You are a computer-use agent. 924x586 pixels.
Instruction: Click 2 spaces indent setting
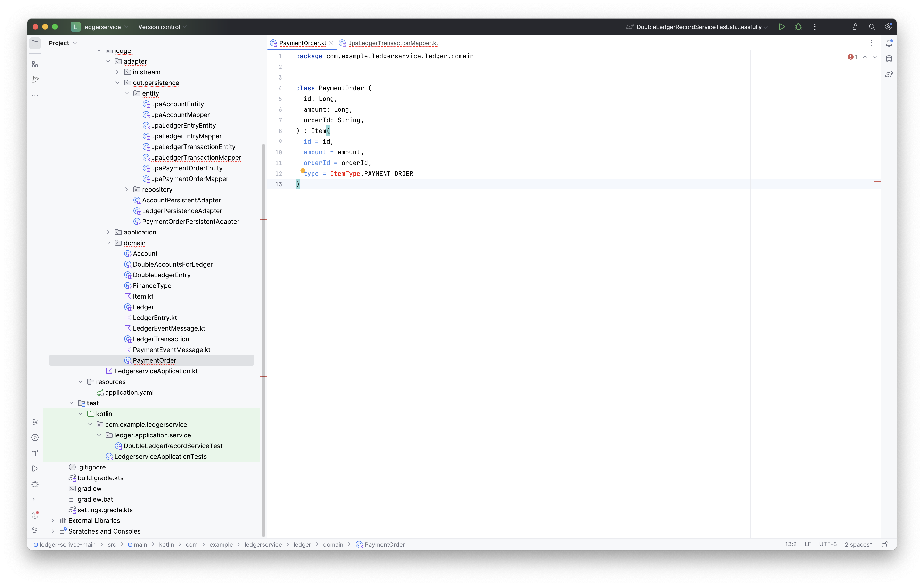click(x=858, y=544)
